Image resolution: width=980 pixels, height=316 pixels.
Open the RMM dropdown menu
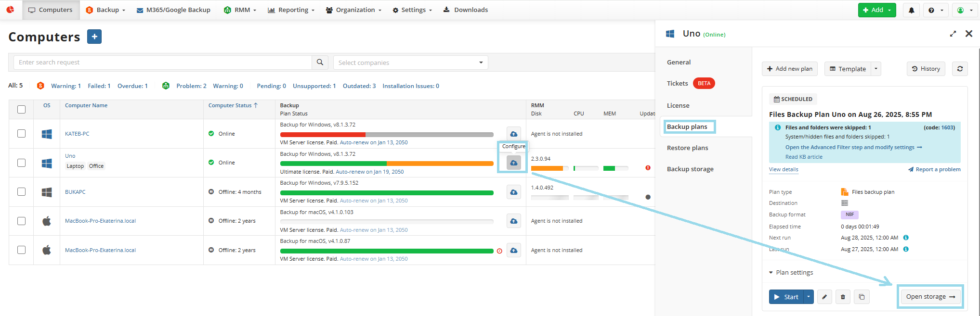[x=240, y=10]
